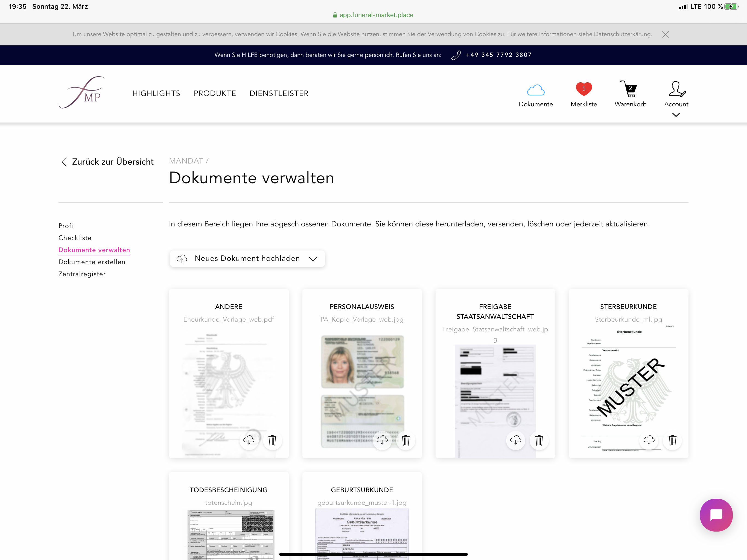Screen dimensions: 747x560
Task: Open the DIENSTLEISTER menu
Action: click(x=279, y=93)
